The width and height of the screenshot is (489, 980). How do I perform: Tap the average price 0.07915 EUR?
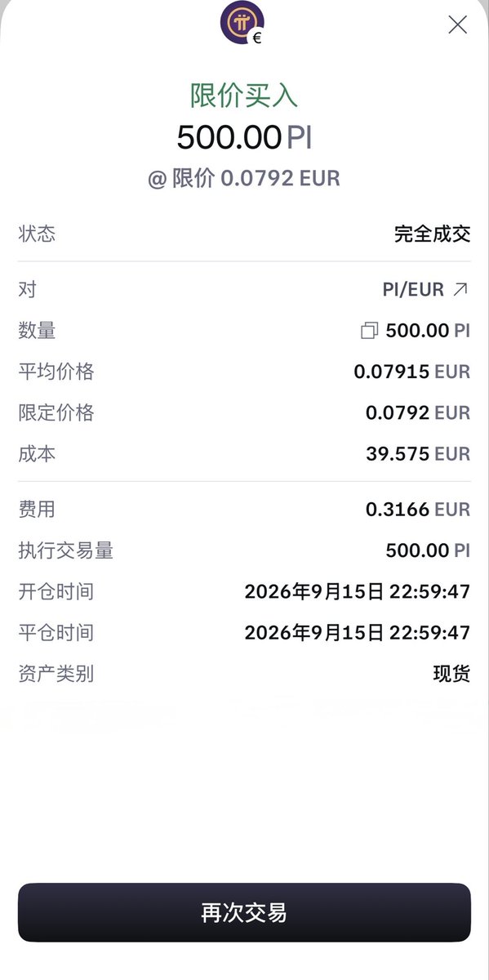[412, 372]
